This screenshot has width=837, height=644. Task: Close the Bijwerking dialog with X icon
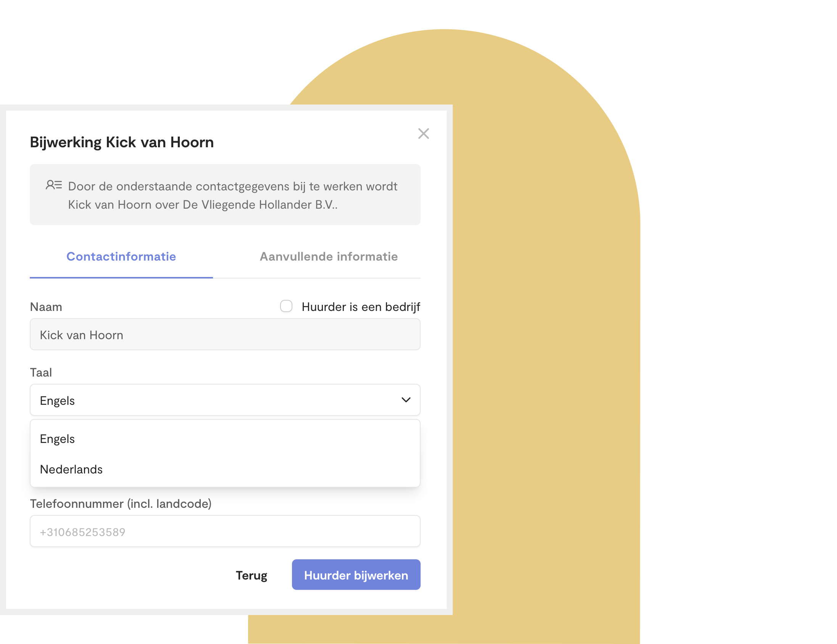[424, 134]
